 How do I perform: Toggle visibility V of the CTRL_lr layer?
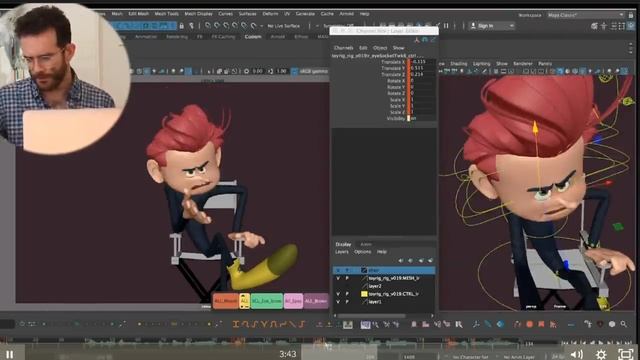tap(338, 293)
